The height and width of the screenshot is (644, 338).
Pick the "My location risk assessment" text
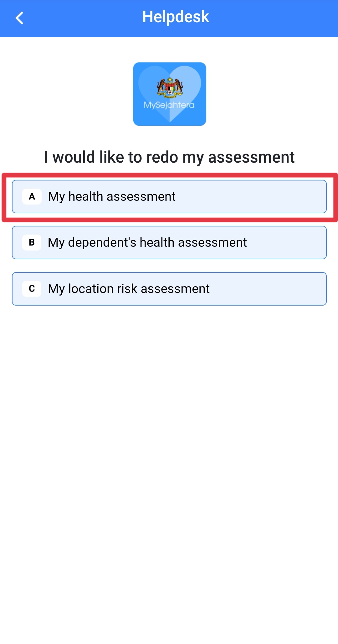click(x=129, y=289)
